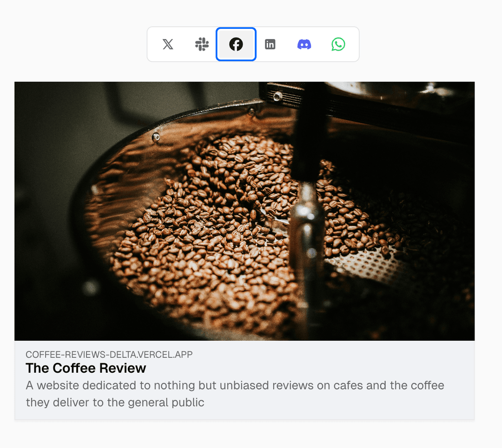Click the word 'Review' in the card title
Image resolution: width=502 pixels, height=448 pixels.
pos(123,369)
